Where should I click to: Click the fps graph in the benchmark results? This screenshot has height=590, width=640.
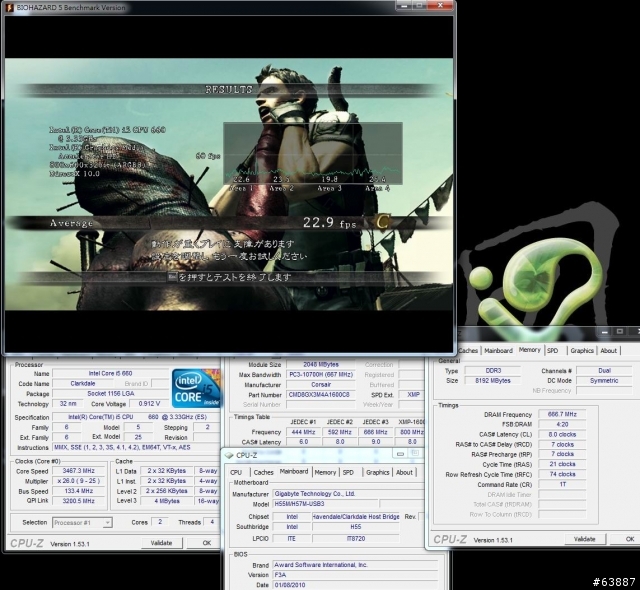coord(313,153)
